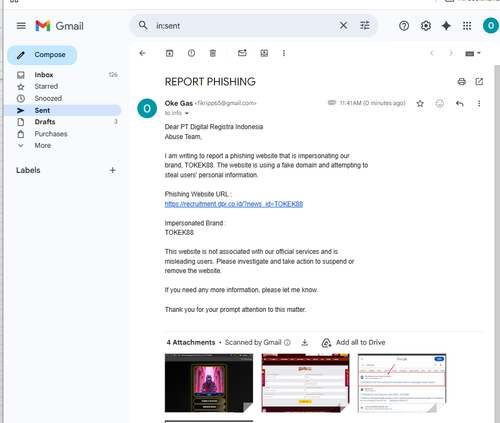Archive this email
This screenshot has width=500, height=423.
pyautogui.click(x=169, y=53)
